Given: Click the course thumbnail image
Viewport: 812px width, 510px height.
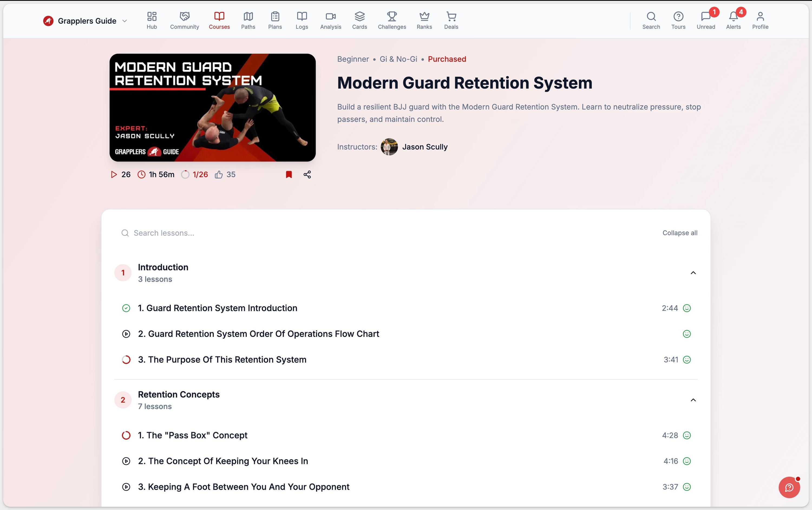Looking at the screenshot, I should click(212, 107).
